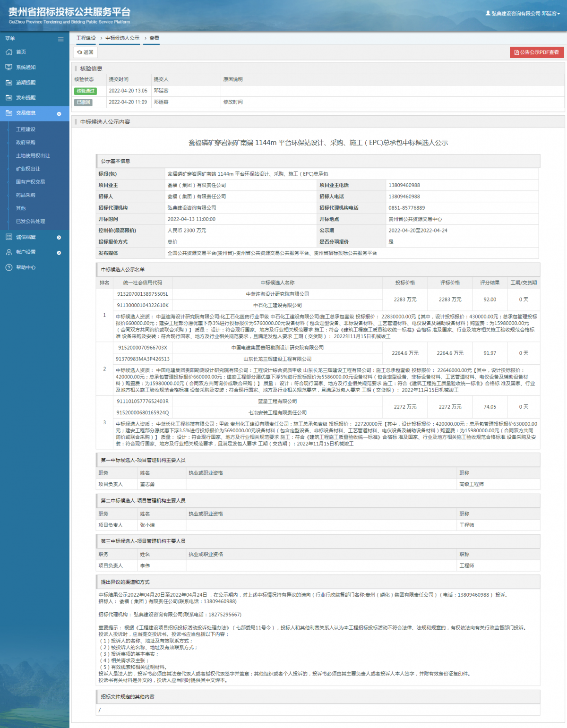
Task: Select 其他 submenu item
Action: [x=21, y=208]
